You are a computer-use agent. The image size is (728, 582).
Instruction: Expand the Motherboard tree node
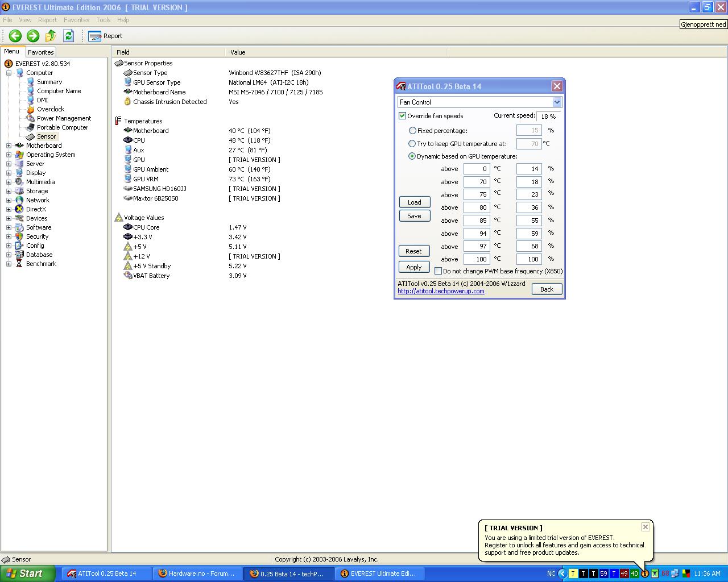coord(9,145)
